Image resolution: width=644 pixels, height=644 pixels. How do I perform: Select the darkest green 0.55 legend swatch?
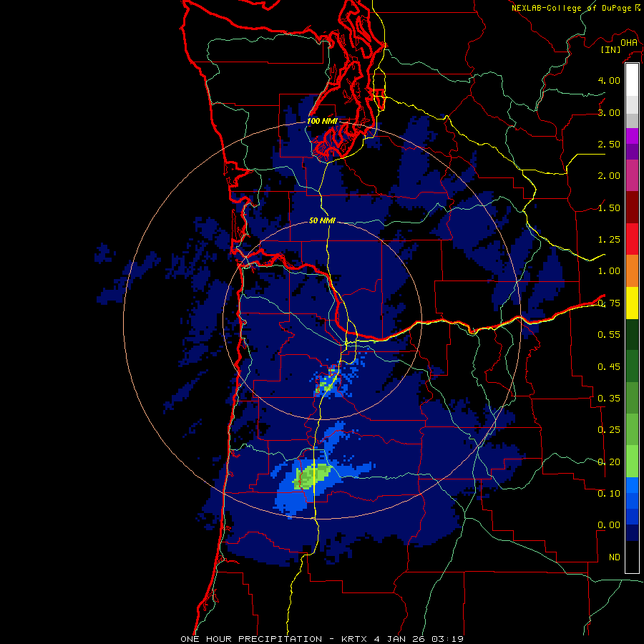pyautogui.click(x=632, y=334)
